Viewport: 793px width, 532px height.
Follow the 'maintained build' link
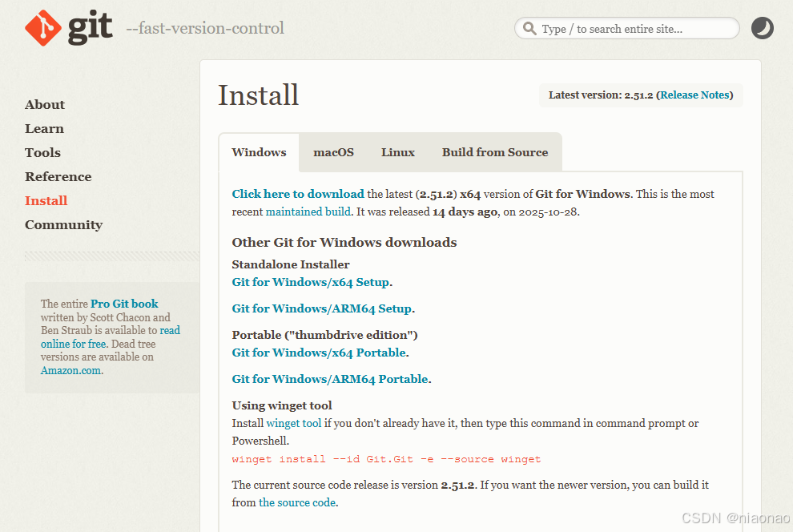pyautogui.click(x=308, y=212)
